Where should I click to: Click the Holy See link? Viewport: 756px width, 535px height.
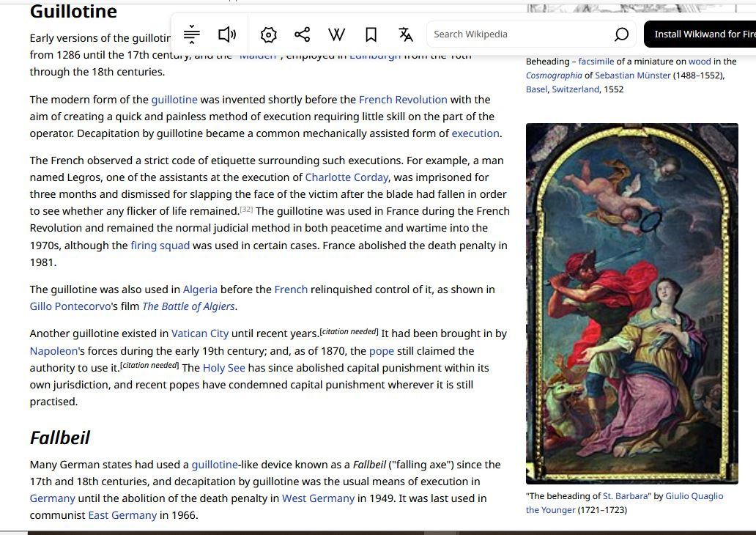[223, 368]
